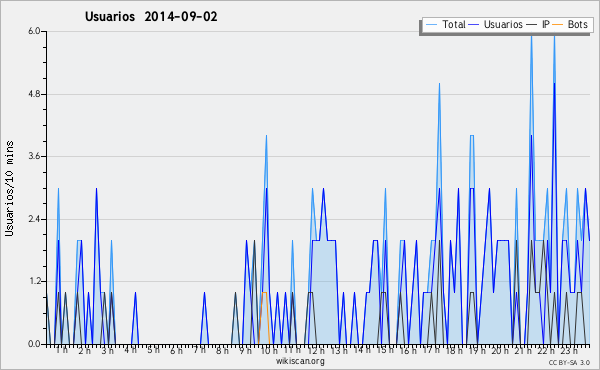600x370 pixels.
Task: Click the '8 h' x-axis label
Action: [x=222, y=350]
